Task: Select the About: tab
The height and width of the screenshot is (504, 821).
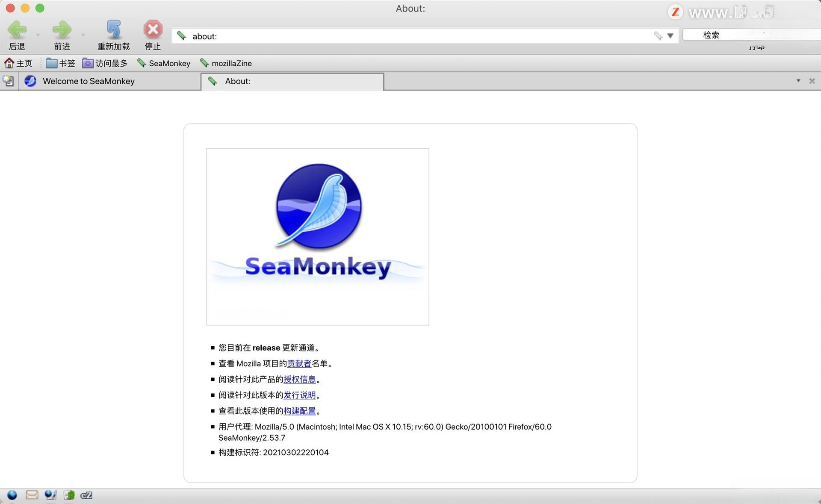Action: [292, 81]
